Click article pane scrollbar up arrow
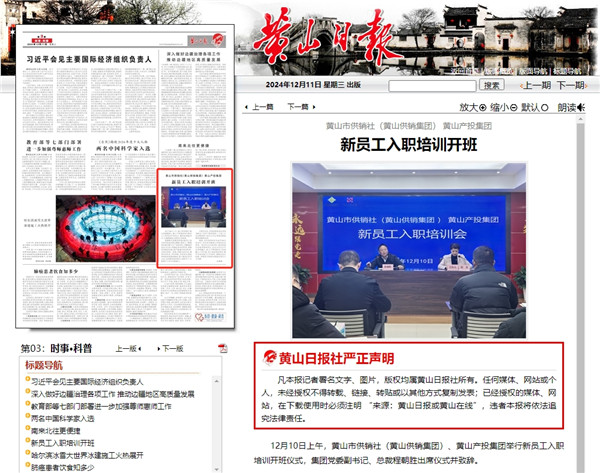Image resolution: width=600 pixels, height=473 pixels. [580, 119]
